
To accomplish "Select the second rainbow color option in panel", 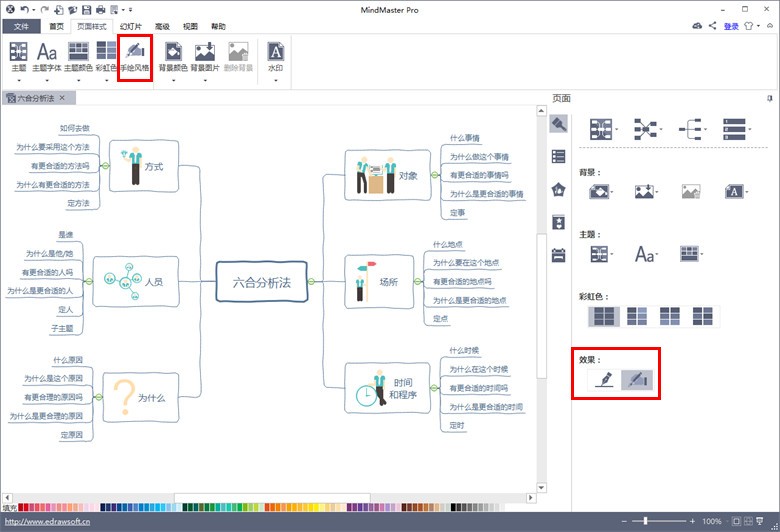I will [x=637, y=316].
